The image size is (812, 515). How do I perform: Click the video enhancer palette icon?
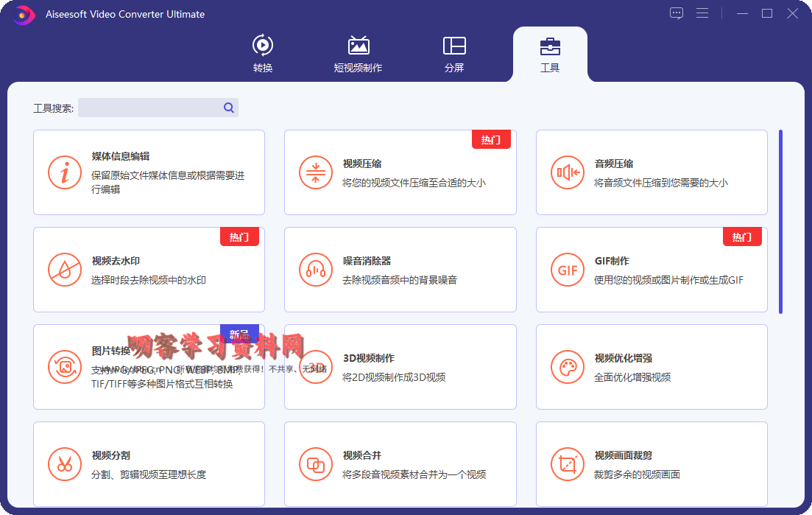coord(568,368)
